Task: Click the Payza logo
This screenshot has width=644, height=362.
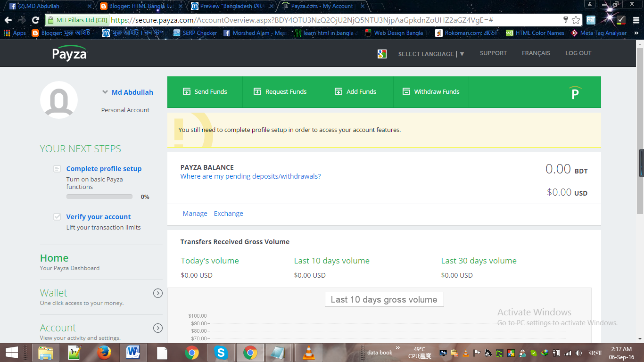Action: click(70, 53)
